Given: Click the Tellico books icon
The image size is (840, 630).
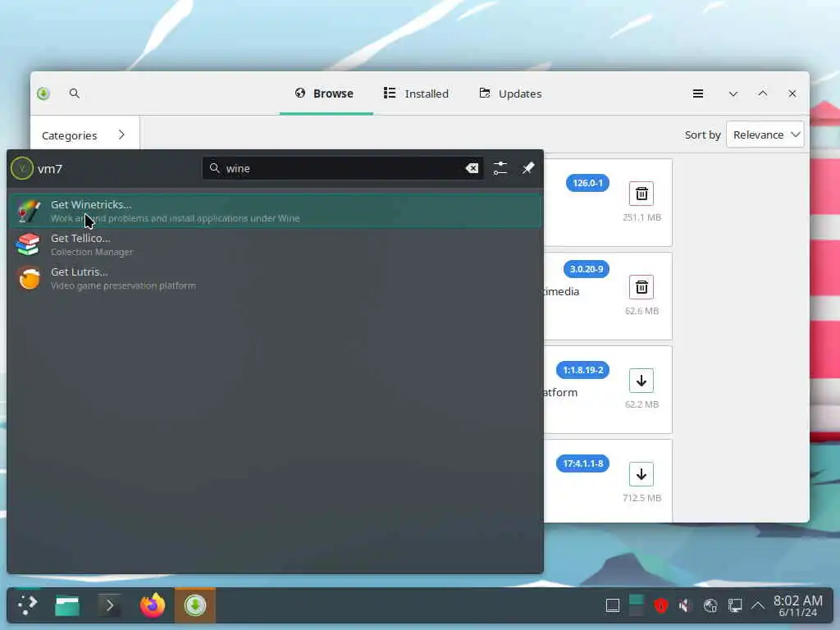Looking at the screenshot, I should [x=29, y=244].
